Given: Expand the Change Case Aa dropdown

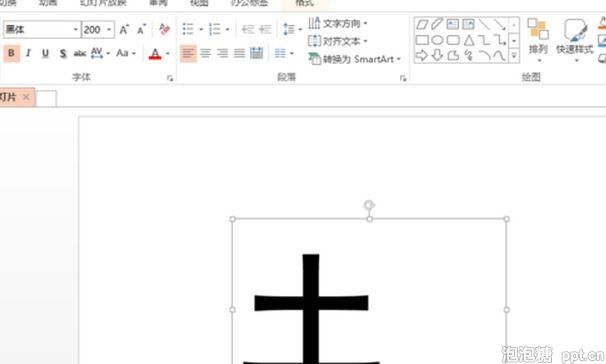Looking at the screenshot, I should (134, 53).
